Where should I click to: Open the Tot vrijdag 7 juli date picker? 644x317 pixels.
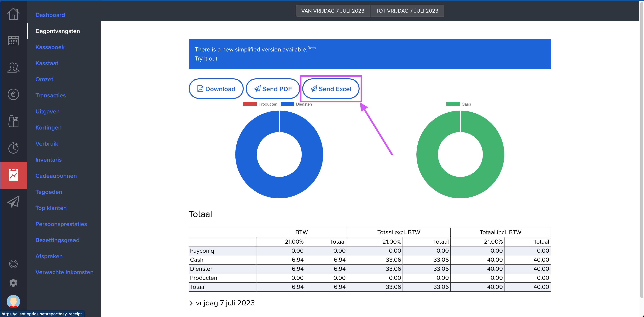(407, 11)
